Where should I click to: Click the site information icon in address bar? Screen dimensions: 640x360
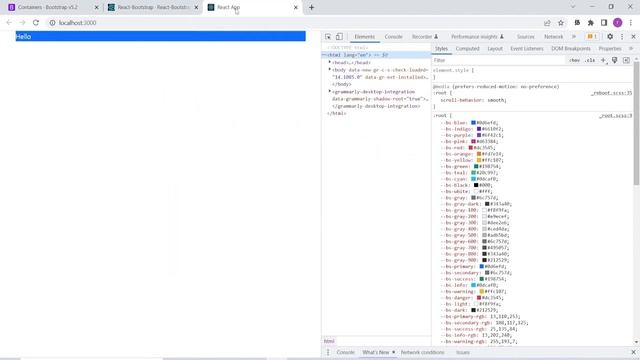pos(52,23)
